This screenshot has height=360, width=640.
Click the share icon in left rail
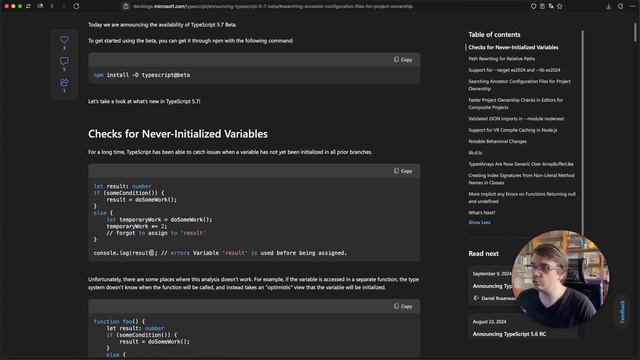click(x=64, y=82)
